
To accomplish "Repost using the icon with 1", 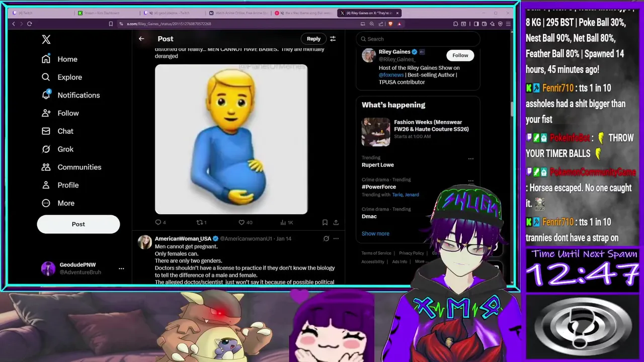I will pyautogui.click(x=199, y=222).
